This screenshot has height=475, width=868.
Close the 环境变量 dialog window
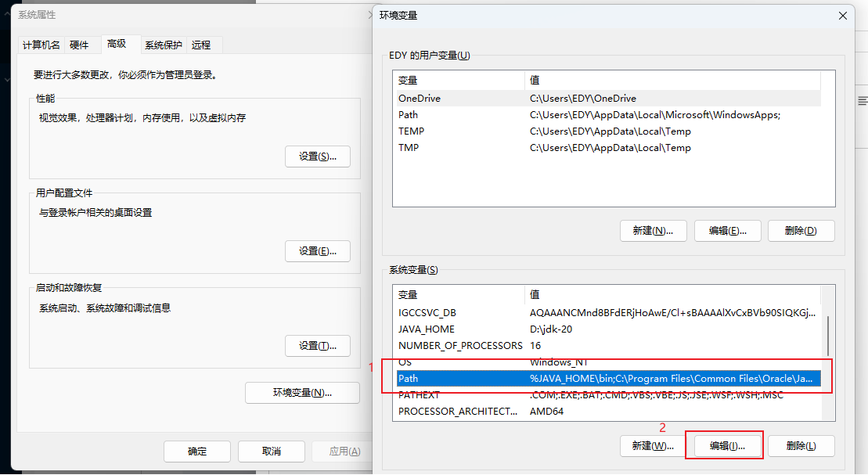pyautogui.click(x=843, y=16)
